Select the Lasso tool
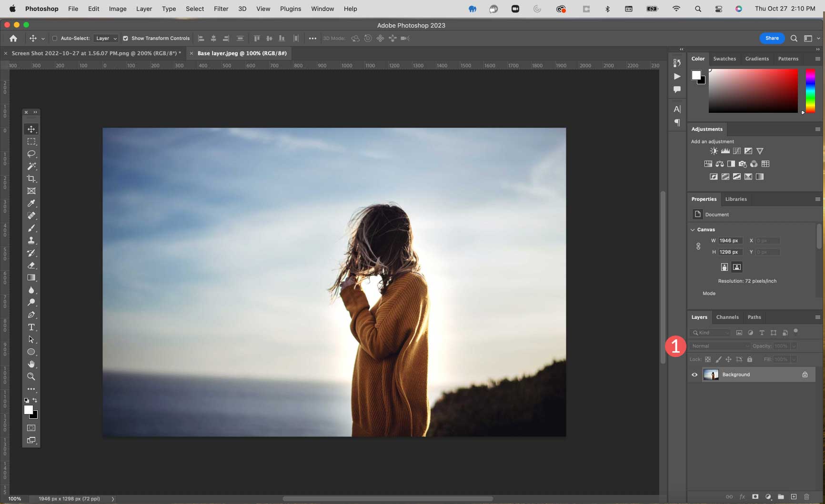This screenshot has width=825, height=504. (31, 154)
